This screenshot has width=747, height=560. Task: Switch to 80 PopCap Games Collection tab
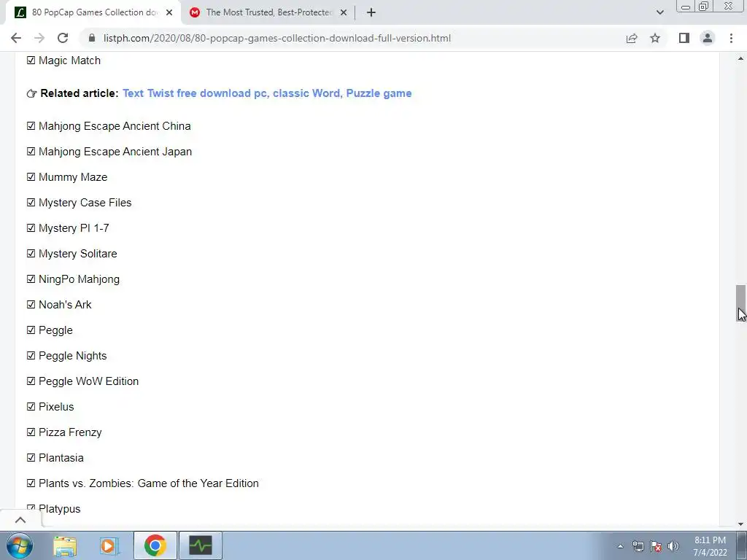tap(93, 12)
